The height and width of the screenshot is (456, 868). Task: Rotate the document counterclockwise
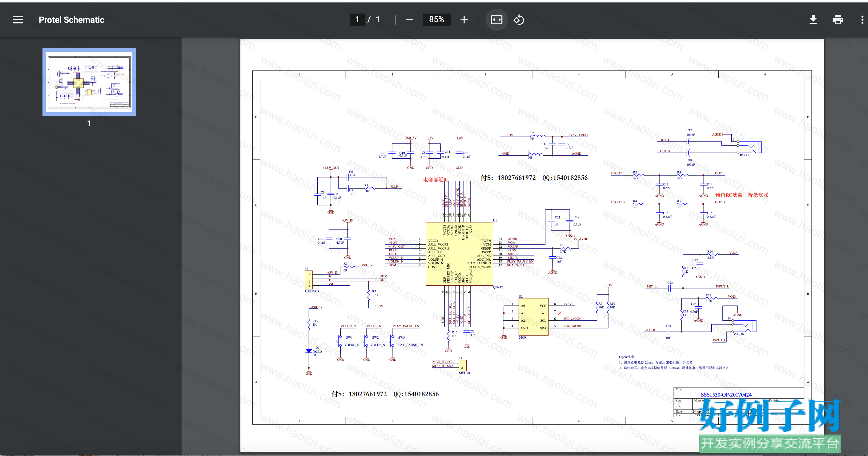[x=519, y=20]
